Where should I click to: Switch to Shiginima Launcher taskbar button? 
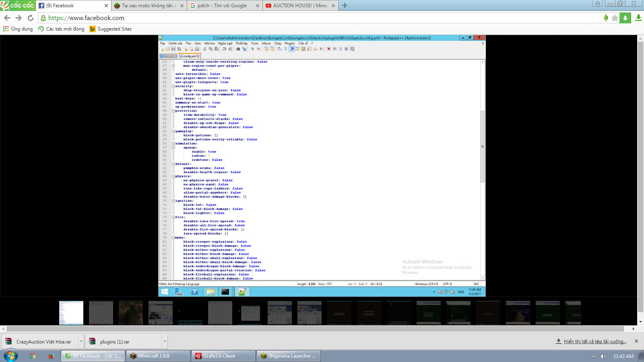[x=289, y=356]
